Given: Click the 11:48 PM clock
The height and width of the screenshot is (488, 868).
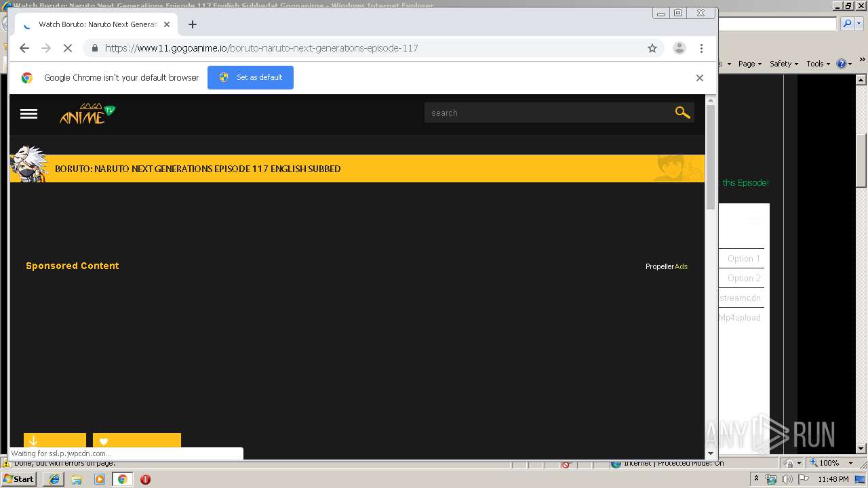Looking at the screenshot, I should (x=833, y=479).
